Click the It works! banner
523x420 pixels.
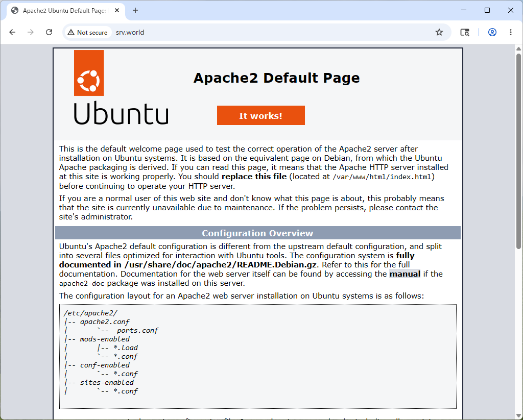[261, 115]
